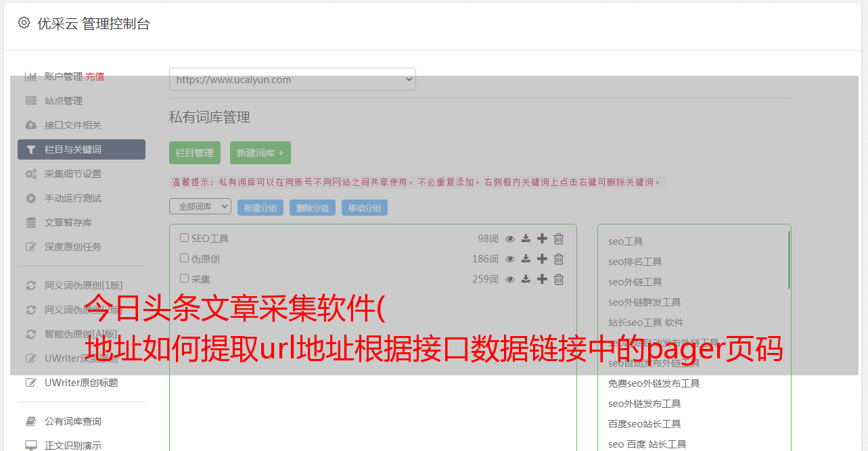Viewport: 868px width, 451px height.
Task: Select keyword seo排名工具
Action: coord(635,262)
